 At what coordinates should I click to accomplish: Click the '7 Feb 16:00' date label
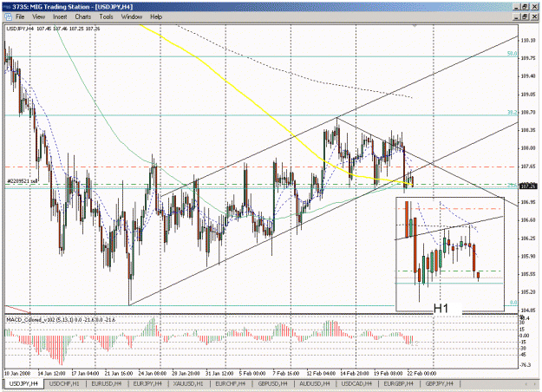point(285,373)
